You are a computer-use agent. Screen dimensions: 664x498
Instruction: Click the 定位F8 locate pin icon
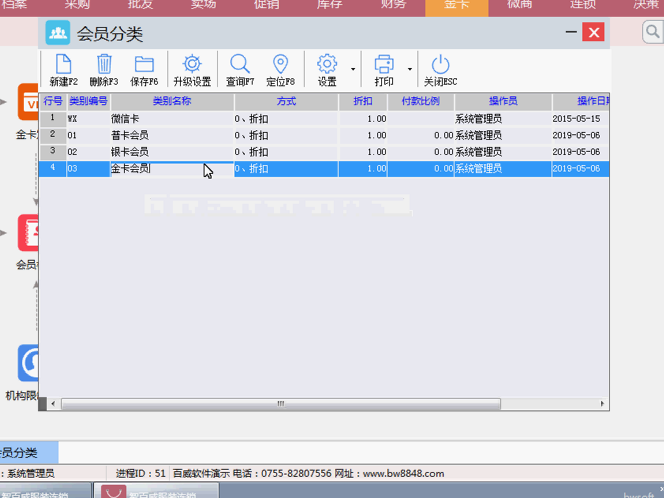click(280, 64)
